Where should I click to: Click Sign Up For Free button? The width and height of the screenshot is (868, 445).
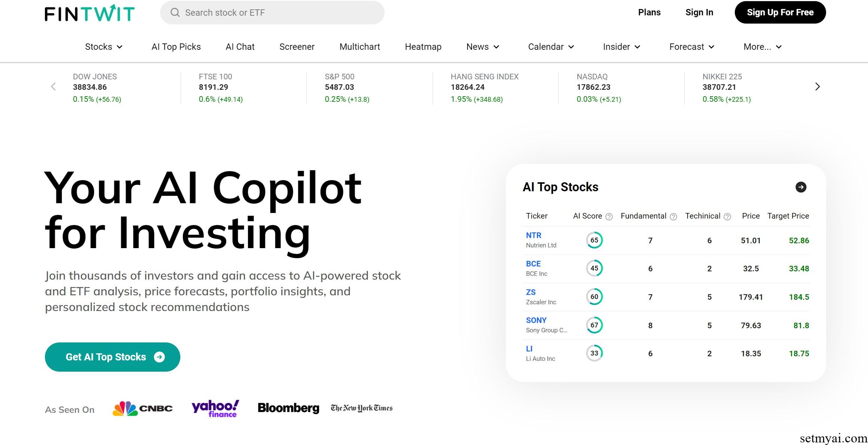click(x=780, y=12)
